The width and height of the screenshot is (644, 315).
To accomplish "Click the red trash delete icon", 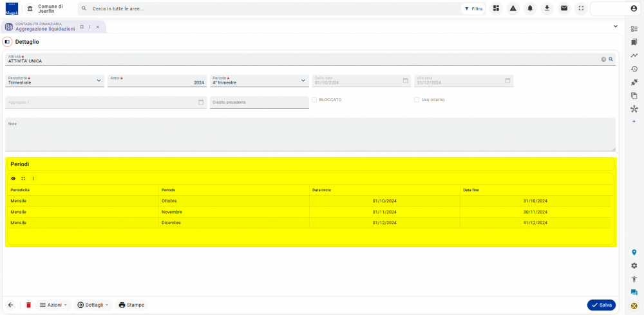I will (x=28, y=305).
